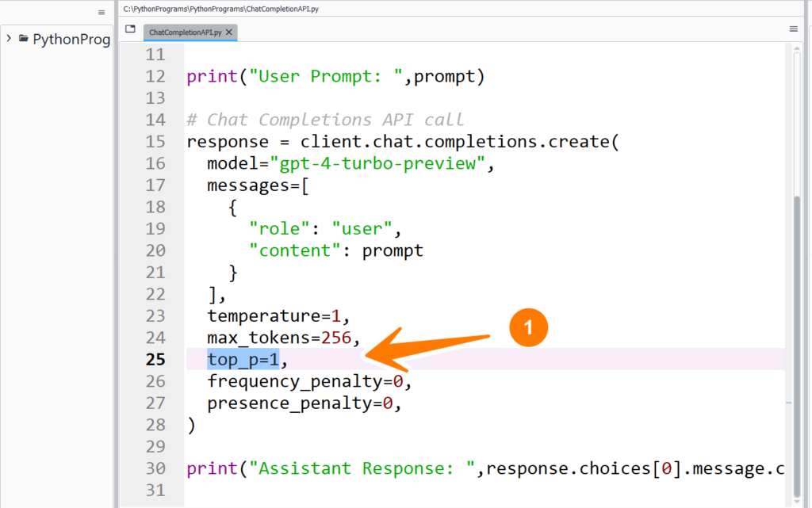Click the sidebar collapse chevron near PythonProg
The height and width of the screenshot is (508, 812).
[7, 37]
